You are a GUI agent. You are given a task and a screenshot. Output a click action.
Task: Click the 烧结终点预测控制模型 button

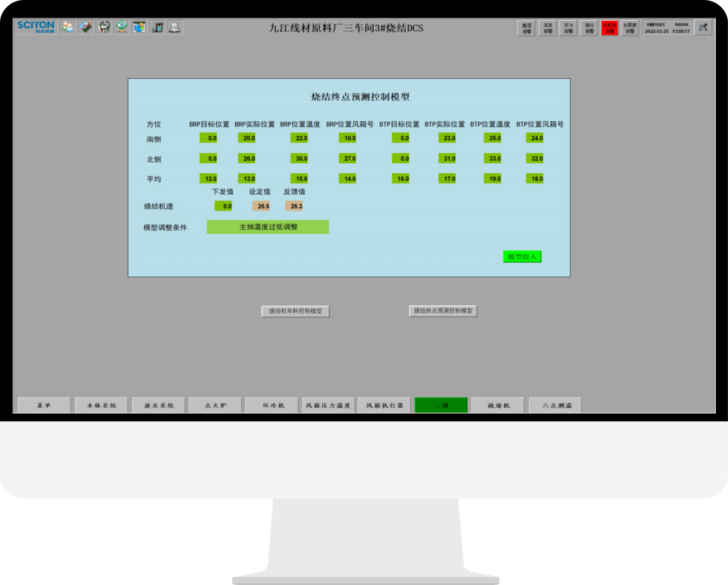[443, 311]
